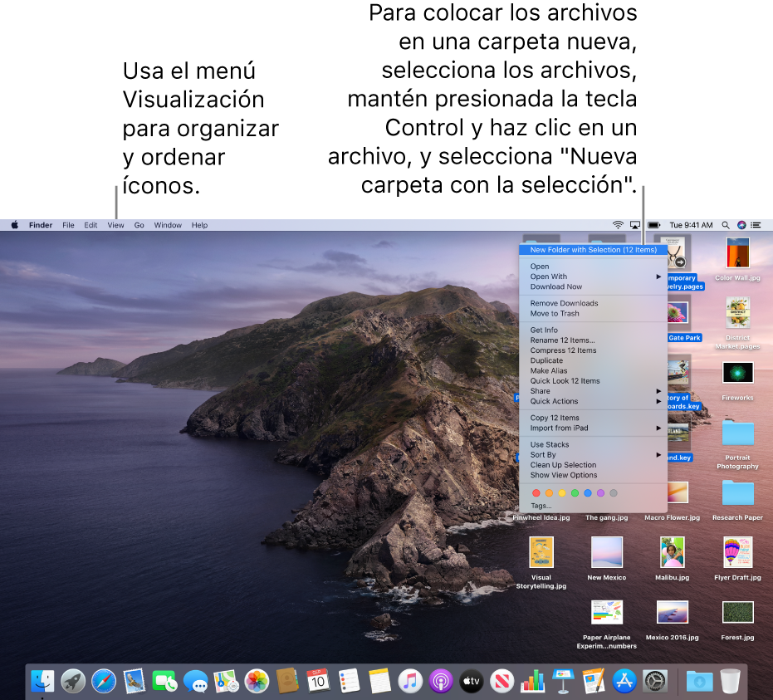773x700 pixels.
Task: Select New Folder with Selection (12 Items)
Action: (593, 250)
